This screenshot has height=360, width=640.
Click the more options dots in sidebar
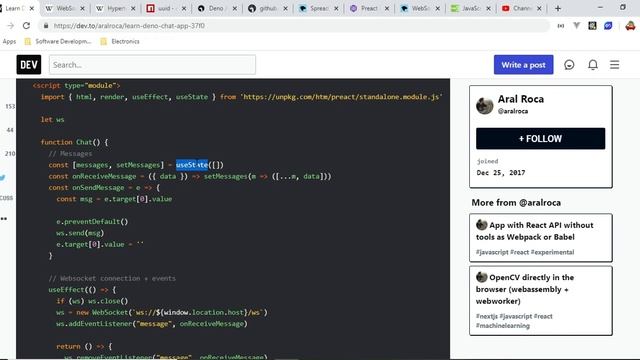point(4,218)
